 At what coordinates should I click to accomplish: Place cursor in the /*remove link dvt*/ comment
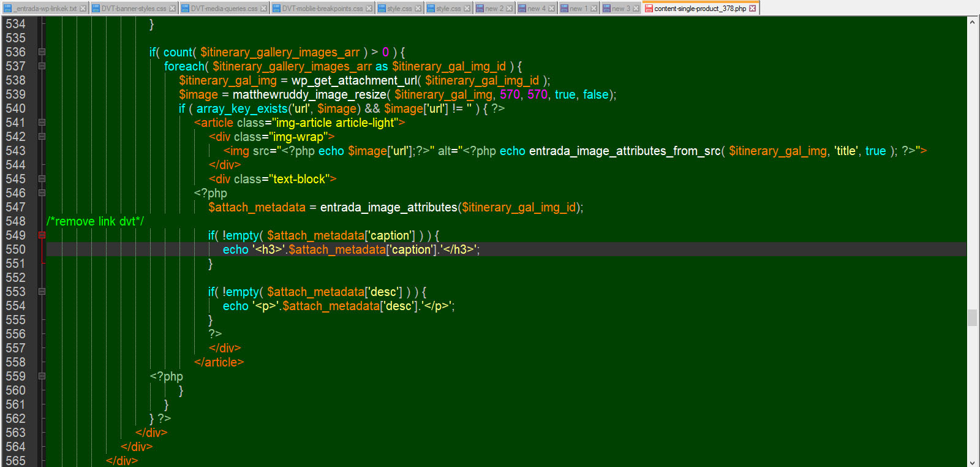point(96,221)
